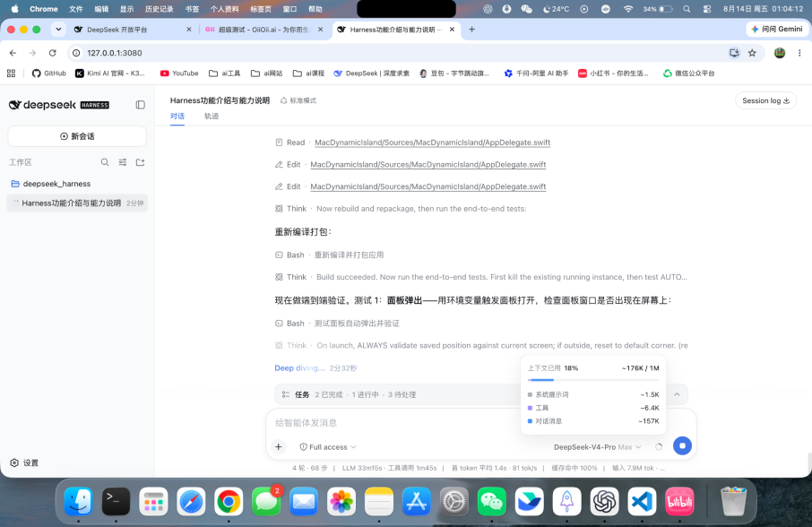Expand Think step about rebuild and repackage
The image size is (812, 527).
pos(401,209)
